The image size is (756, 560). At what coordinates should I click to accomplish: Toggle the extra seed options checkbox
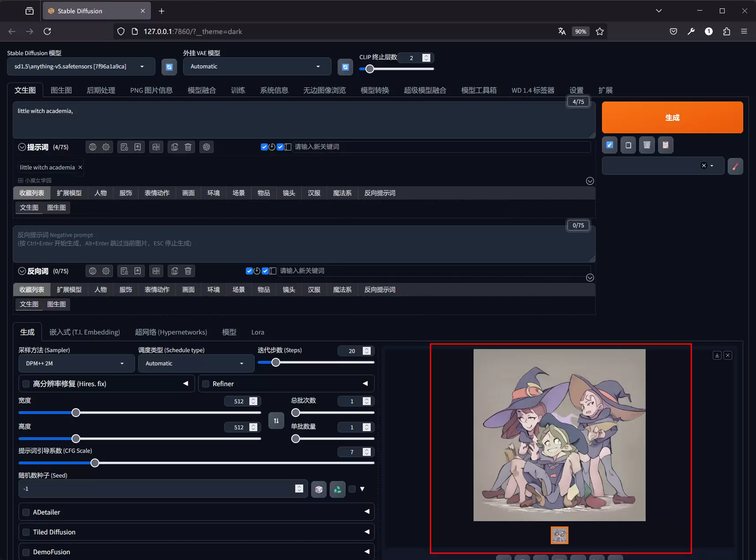click(352, 489)
